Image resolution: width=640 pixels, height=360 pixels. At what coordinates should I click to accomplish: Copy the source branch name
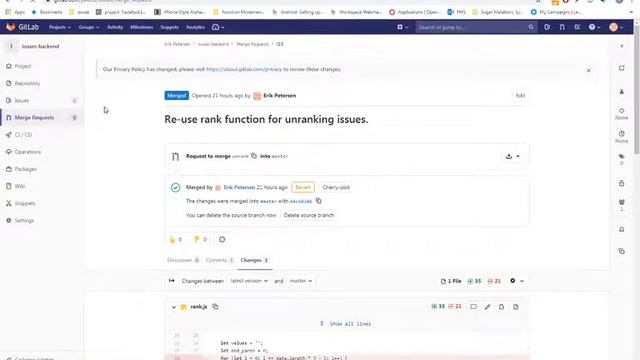tap(254, 156)
